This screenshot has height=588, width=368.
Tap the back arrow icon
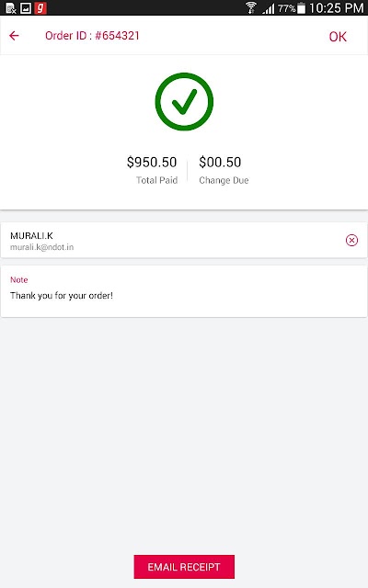pyautogui.click(x=14, y=36)
